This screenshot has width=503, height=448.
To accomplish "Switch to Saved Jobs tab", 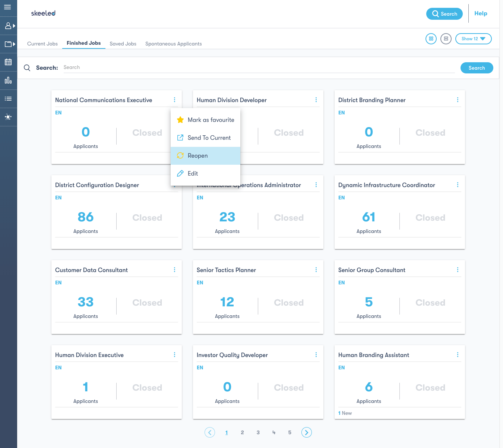I will [x=123, y=44].
